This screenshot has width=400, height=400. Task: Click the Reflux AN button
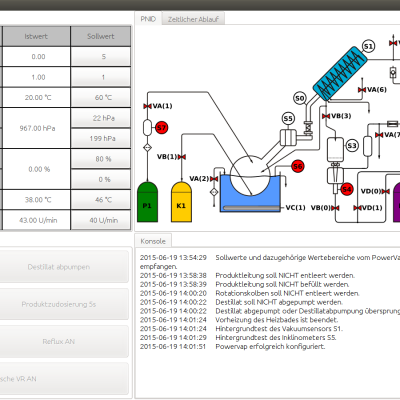tap(59, 342)
